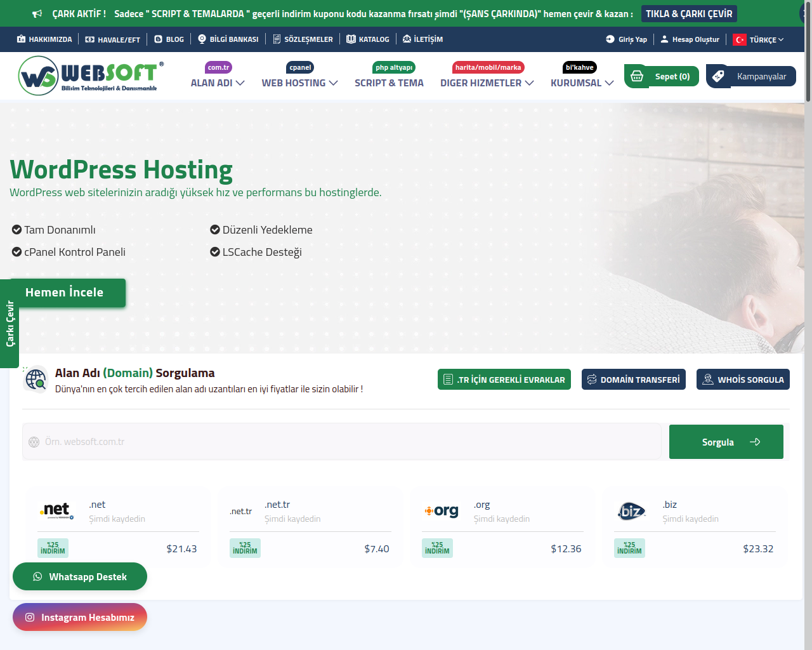
Task: Open Instagram Hesabımız link
Action: tap(80, 617)
